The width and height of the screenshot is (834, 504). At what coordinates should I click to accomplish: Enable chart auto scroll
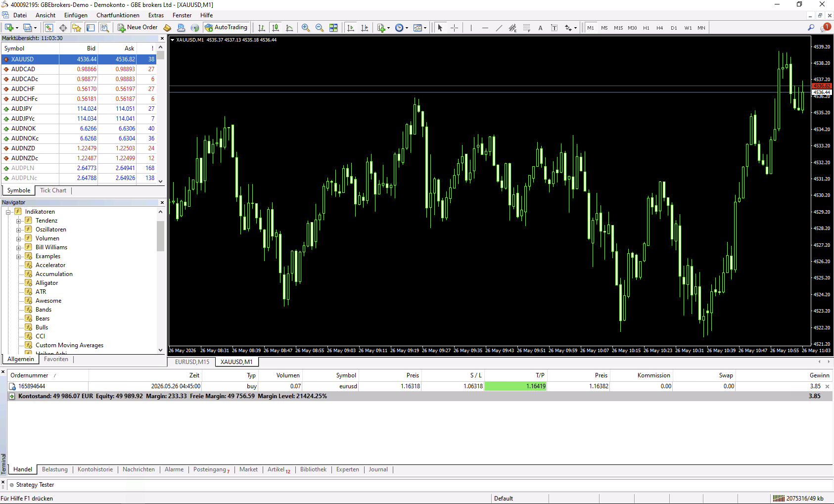click(x=351, y=28)
